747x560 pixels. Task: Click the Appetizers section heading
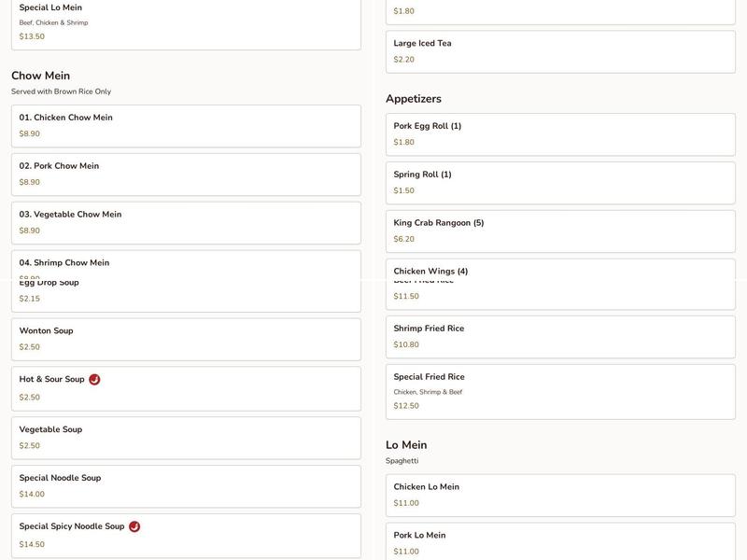pos(414,99)
